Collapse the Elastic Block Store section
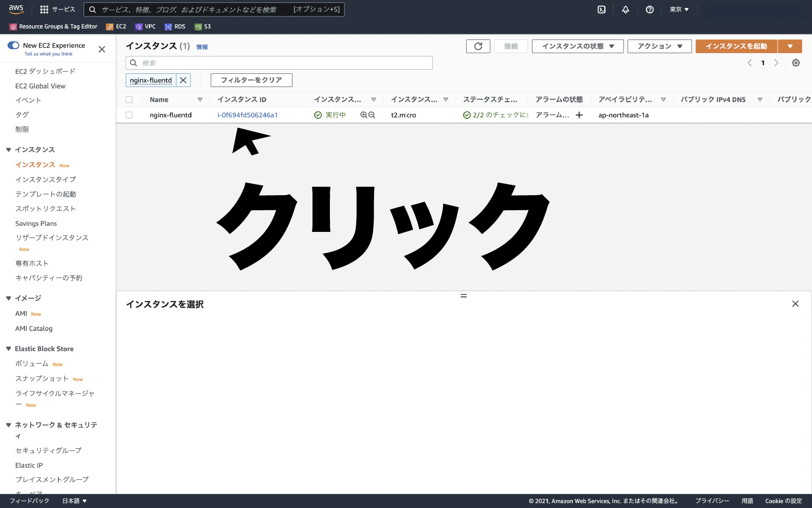 click(x=8, y=349)
